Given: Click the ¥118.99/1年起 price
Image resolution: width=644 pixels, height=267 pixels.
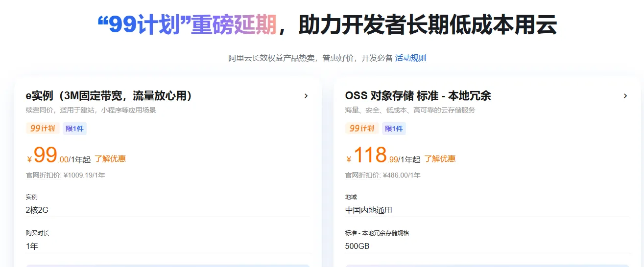Looking at the screenshot, I should pyautogui.click(x=383, y=156).
